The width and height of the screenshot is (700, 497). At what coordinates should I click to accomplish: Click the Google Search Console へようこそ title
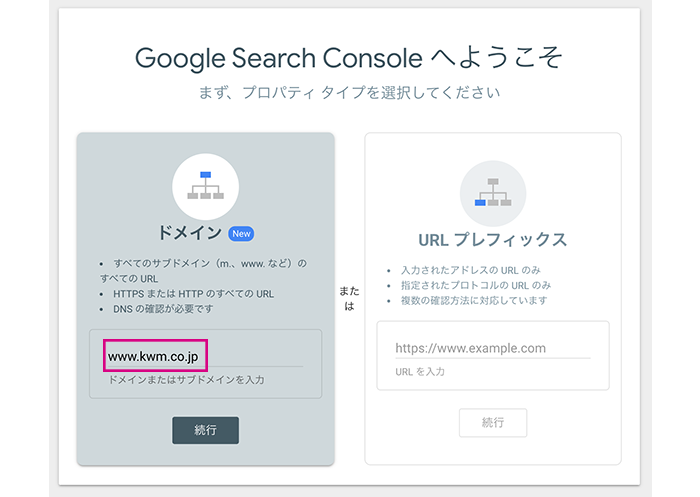coord(349,58)
